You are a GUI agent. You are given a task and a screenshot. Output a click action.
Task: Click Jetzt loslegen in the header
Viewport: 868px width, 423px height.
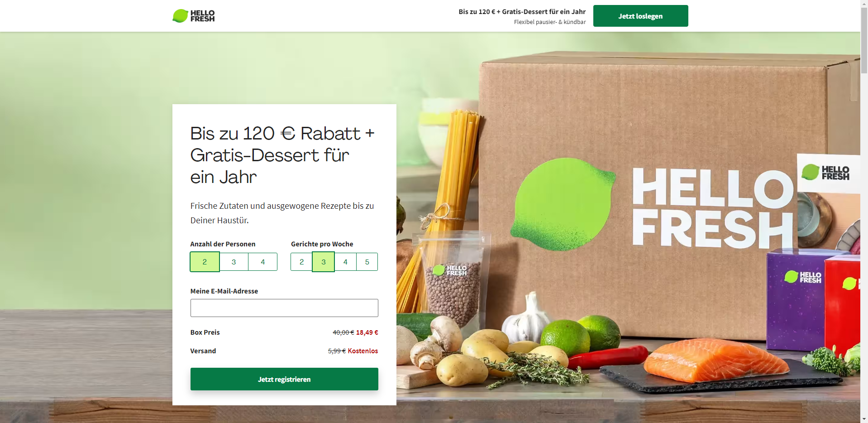[x=640, y=16]
